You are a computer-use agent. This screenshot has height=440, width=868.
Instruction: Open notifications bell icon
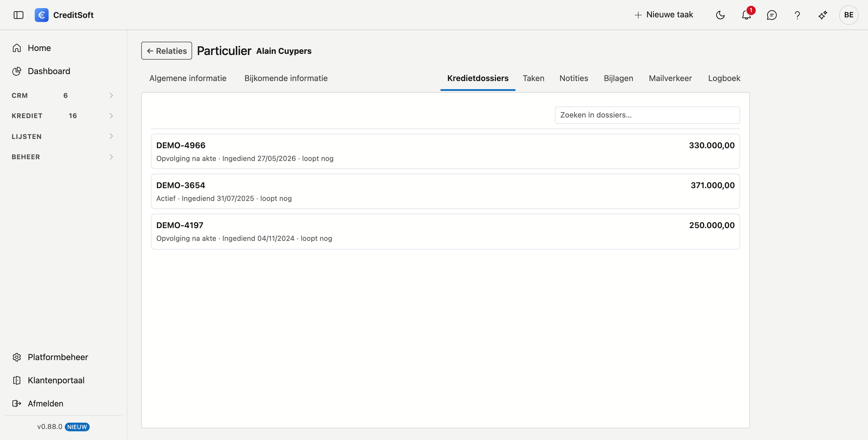746,15
